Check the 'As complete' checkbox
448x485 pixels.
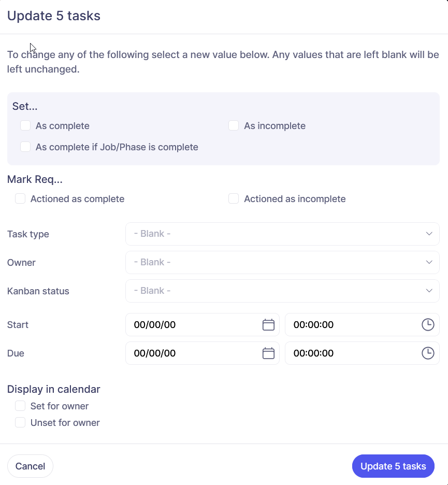click(x=25, y=126)
